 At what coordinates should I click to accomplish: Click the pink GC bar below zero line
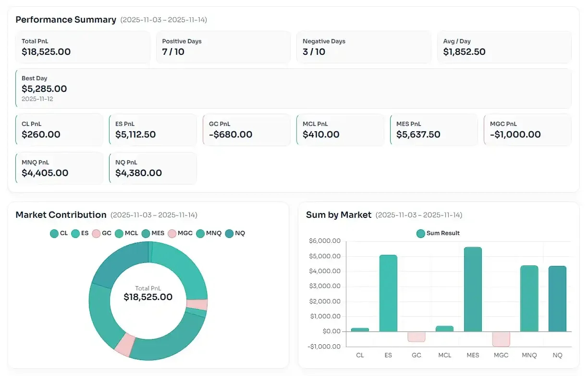coord(416,337)
